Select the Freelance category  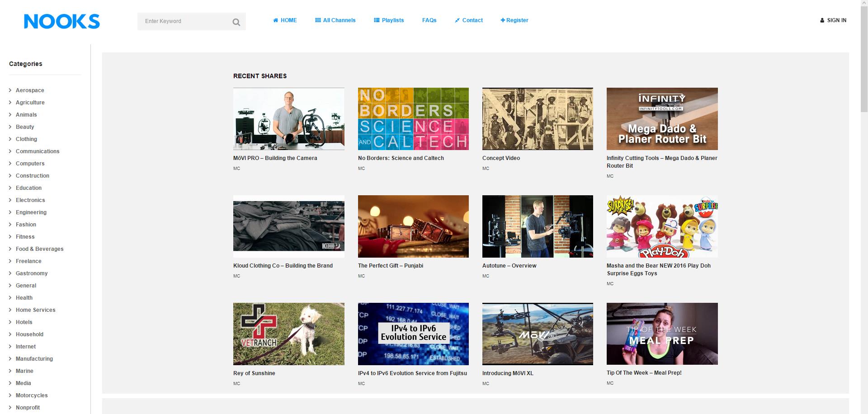click(x=28, y=261)
